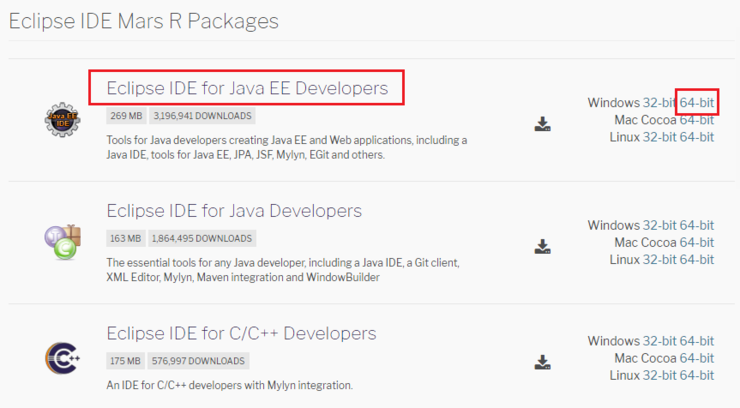The height and width of the screenshot is (408, 740).
Task: Click download icon for C/C++ Developers
Action: (x=542, y=362)
